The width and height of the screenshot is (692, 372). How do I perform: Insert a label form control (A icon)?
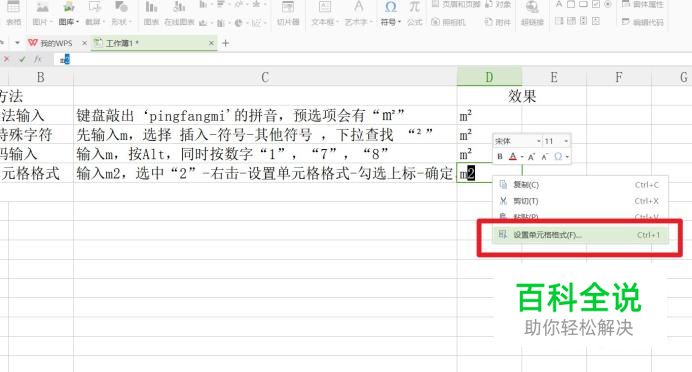tap(559, 4)
